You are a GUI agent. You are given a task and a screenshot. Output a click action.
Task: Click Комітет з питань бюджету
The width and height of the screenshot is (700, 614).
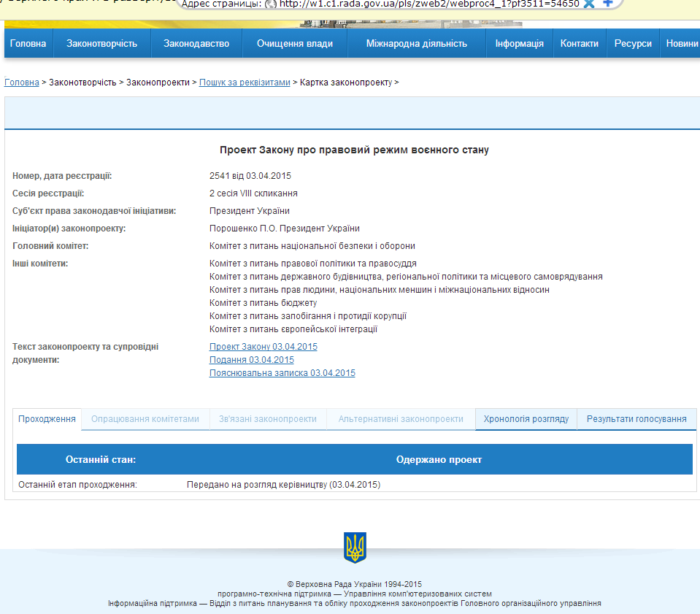pos(263,303)
